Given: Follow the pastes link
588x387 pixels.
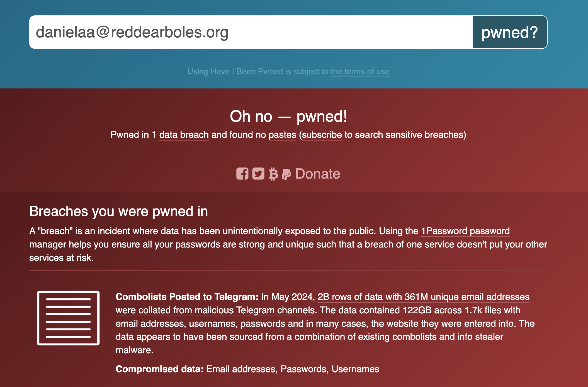Looking at the screenshot, I should click(x=282, y=135).
